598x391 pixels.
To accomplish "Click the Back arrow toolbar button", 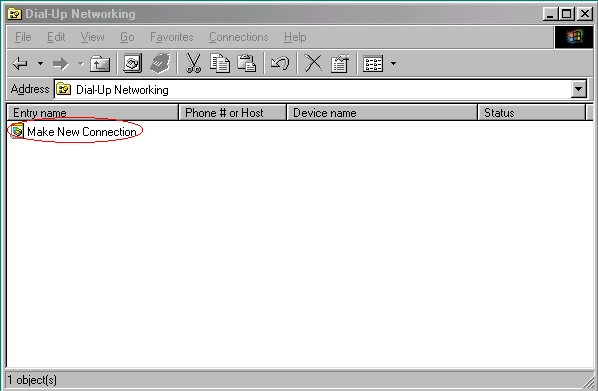I will (20, 63).
